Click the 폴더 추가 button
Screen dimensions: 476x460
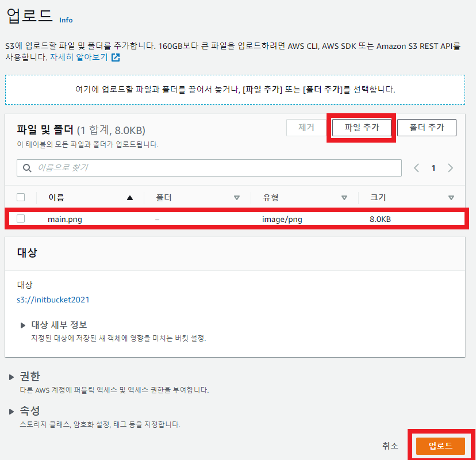(427, 128)
